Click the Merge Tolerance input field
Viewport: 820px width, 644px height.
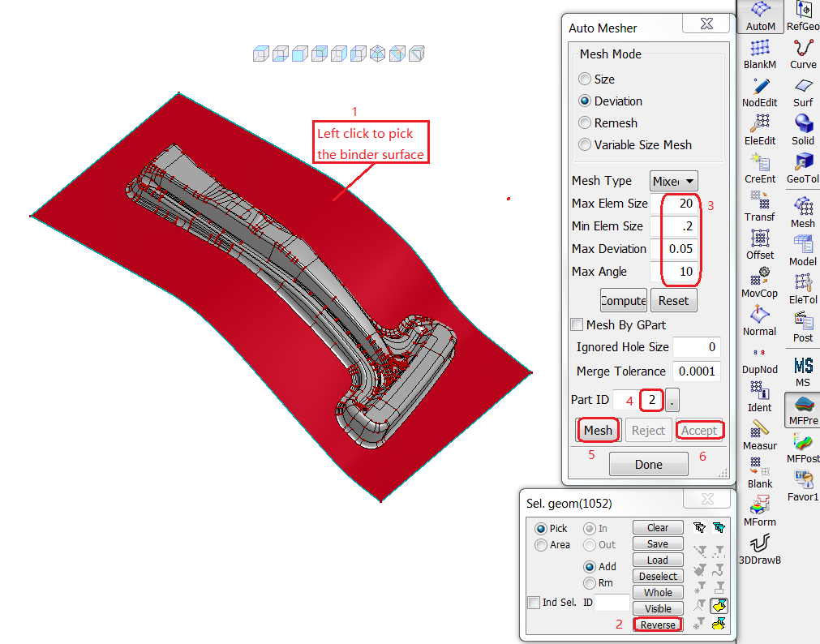point(697,371)
